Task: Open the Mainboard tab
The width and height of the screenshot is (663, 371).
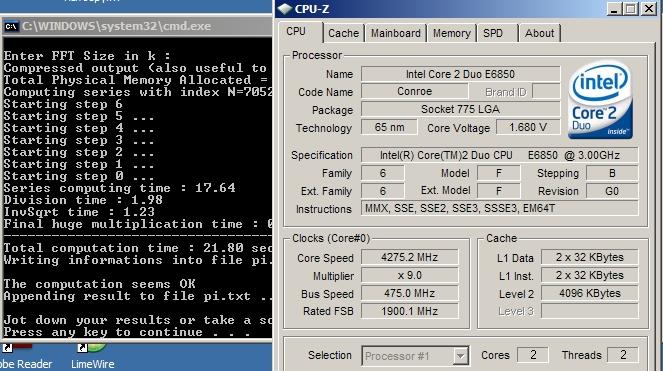Action: click(396, 33)
